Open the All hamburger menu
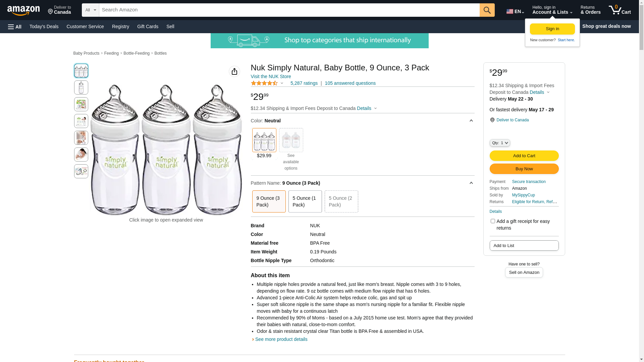The image size is (644, 362). coord(15,27)
